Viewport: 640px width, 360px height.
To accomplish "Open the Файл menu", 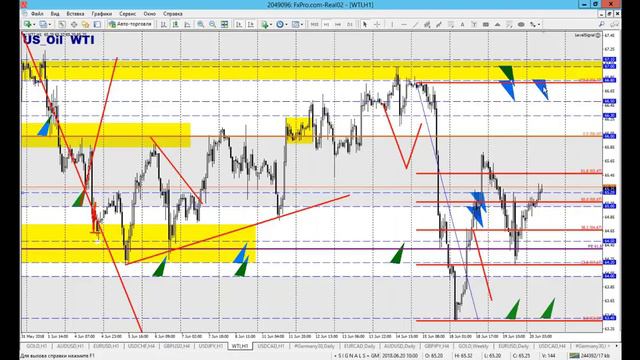I will coord(37,14).
